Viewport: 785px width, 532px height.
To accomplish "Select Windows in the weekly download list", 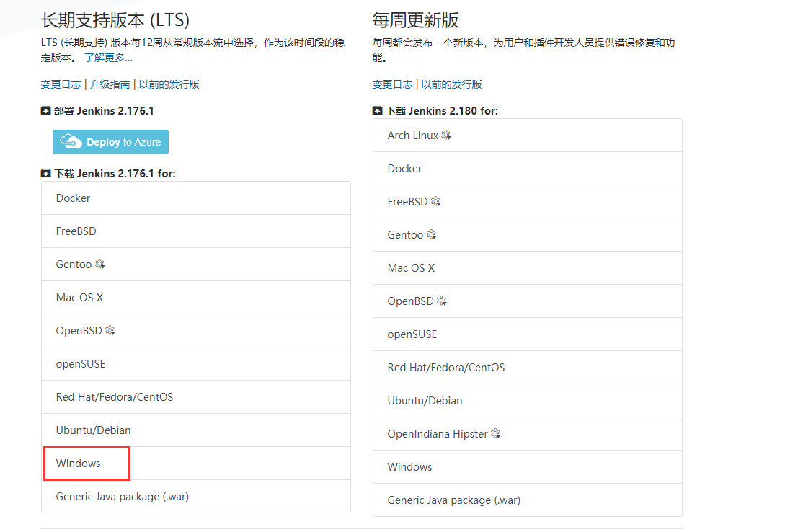I will (x=528, y=467).
